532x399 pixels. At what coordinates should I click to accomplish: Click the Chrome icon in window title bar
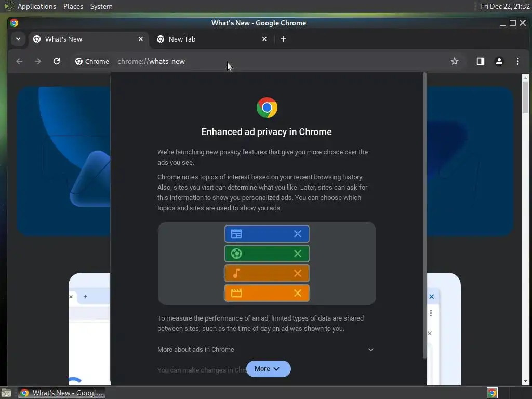(x=14, y=23)
